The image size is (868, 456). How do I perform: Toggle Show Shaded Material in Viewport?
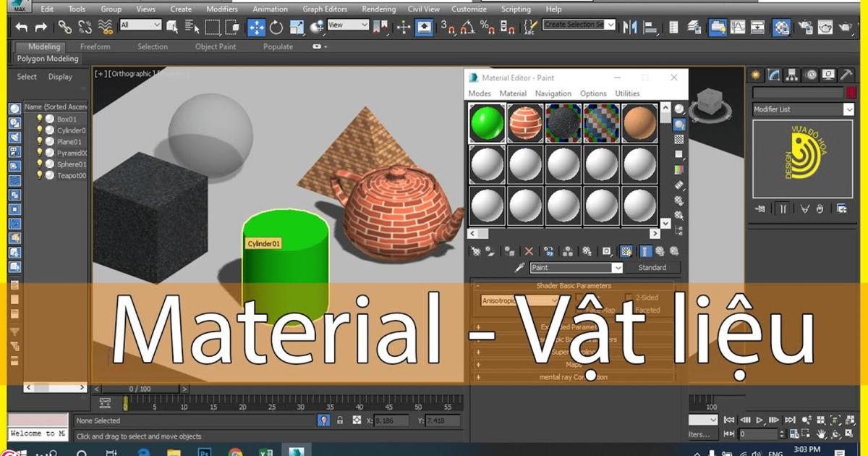click(626, 251)
